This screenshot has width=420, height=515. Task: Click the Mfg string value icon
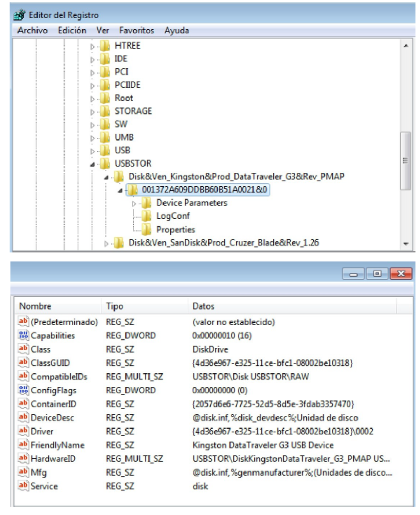tap(24, 472)
